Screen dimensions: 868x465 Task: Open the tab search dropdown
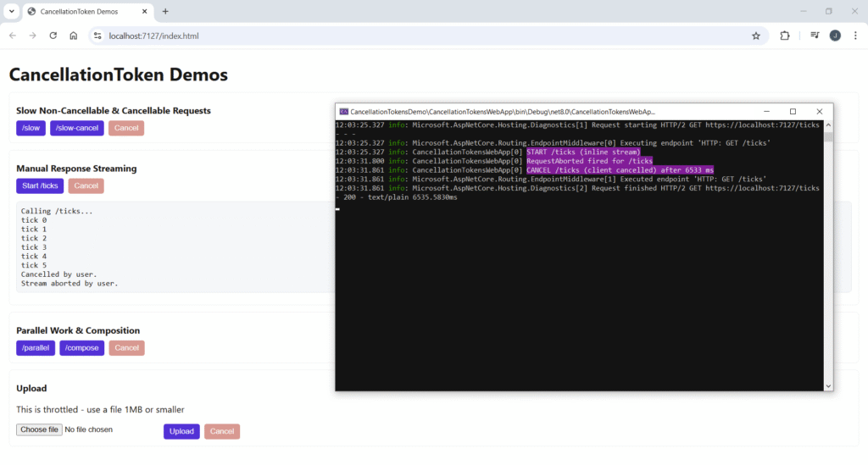pyautogui.click(x=11, y=11)
